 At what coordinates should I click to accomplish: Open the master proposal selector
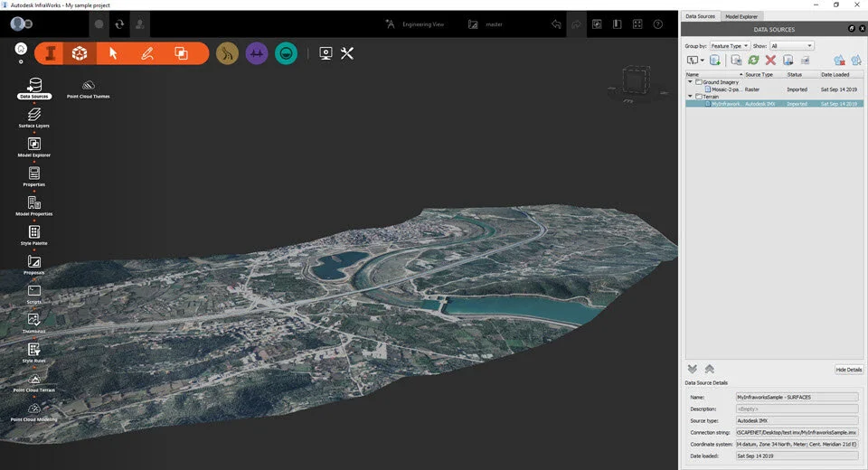click(x=486, y=24)
